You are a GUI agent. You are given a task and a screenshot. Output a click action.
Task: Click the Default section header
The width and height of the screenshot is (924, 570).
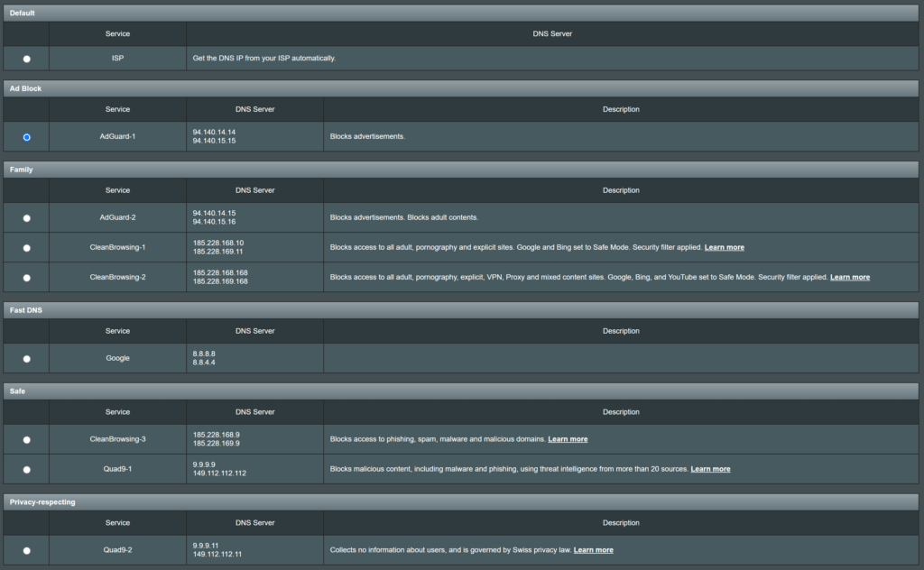pyautogui.click(x=461, y=13)
